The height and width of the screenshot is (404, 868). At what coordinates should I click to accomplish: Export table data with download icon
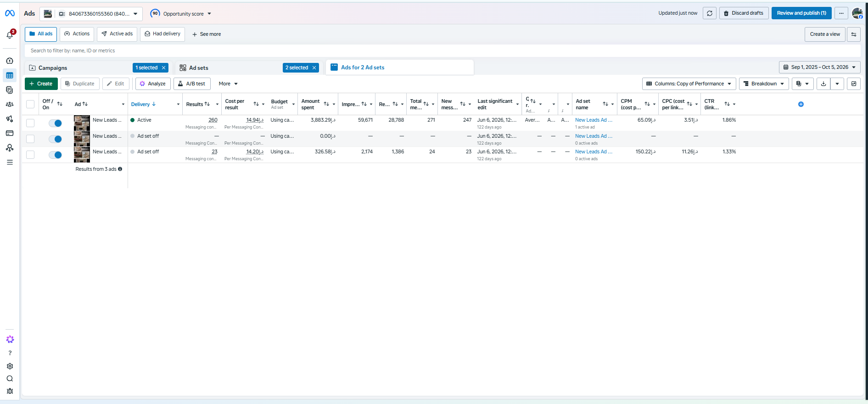pyautogui.click(x=823, y=84)
